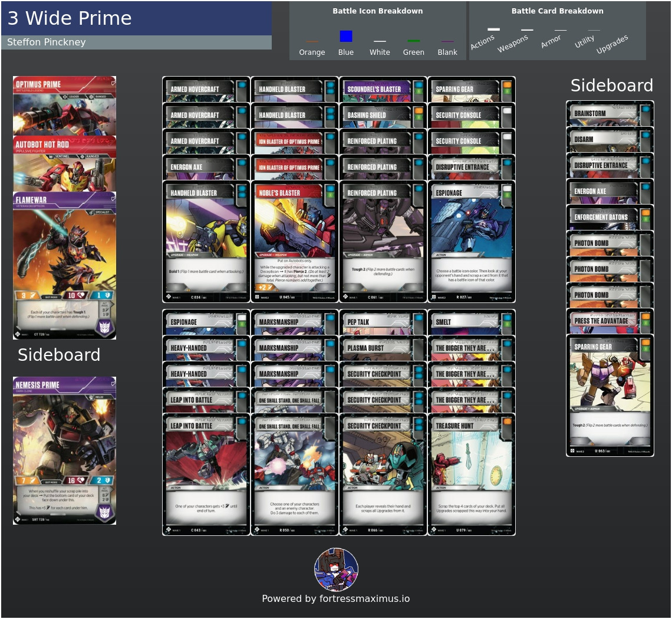Open the Optimus Prime character card
This screenshot has height=619, width=672.
point(64,106)
